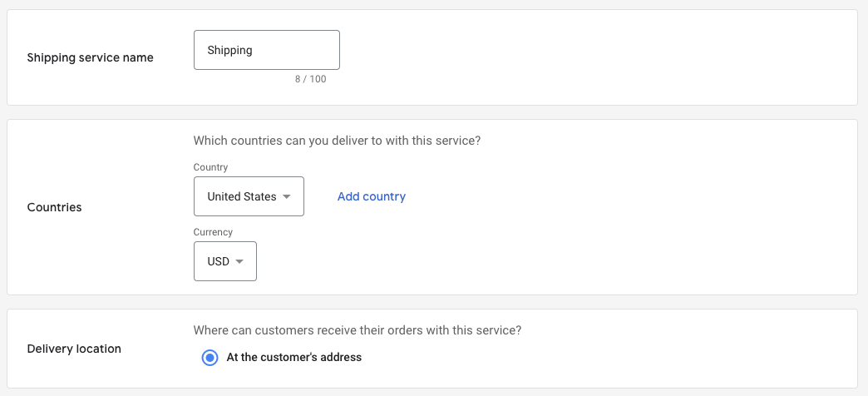
Task: Click the Add country link
Action: (371, 197)
